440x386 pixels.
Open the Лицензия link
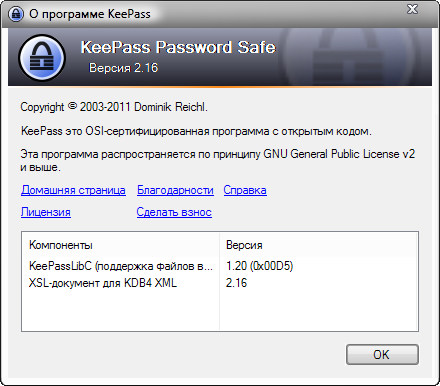click(46, 212)
